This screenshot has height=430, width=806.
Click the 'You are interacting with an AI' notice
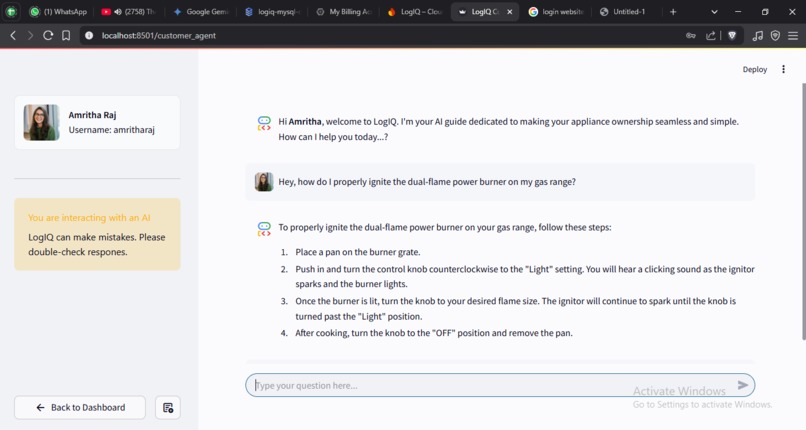coord(89,217)
